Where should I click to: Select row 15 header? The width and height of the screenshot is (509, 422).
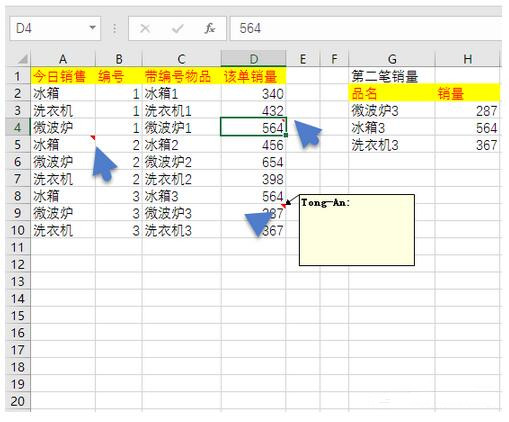(x=18, y=316)
